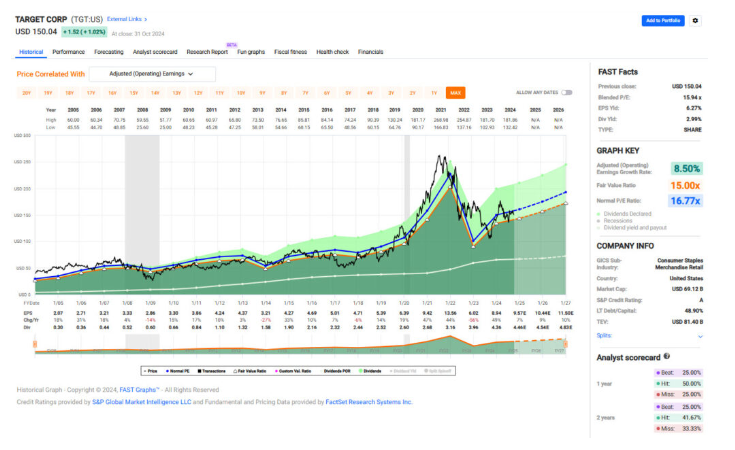This screenshot has height=450, width=735.
Task: Click the 16.77x Normal P/E Ratio box
Action: point(685,201)
